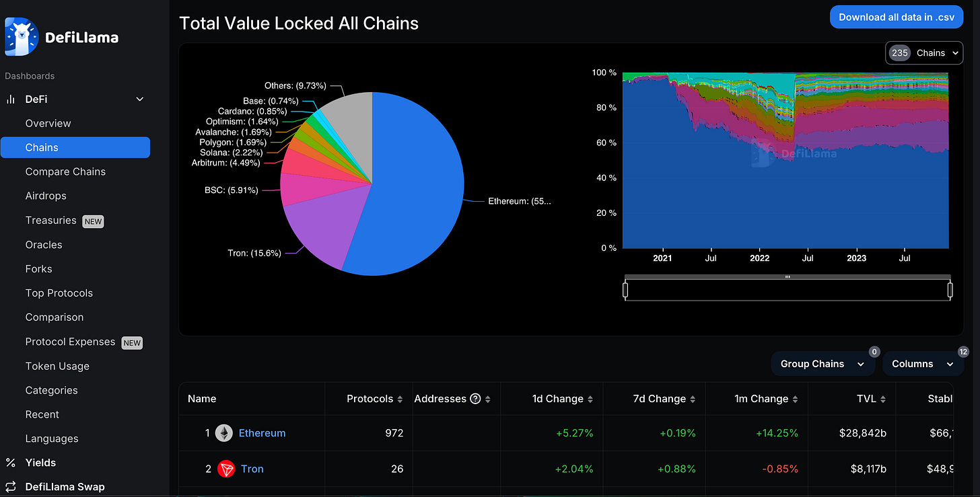Click the DefiLlama logo icon

pos(22,36)
